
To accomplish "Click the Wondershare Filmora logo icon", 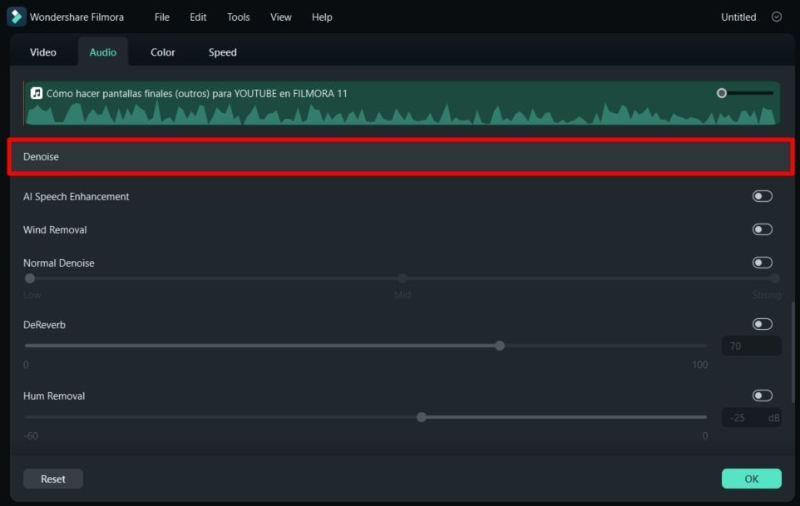I will [16, 17].
